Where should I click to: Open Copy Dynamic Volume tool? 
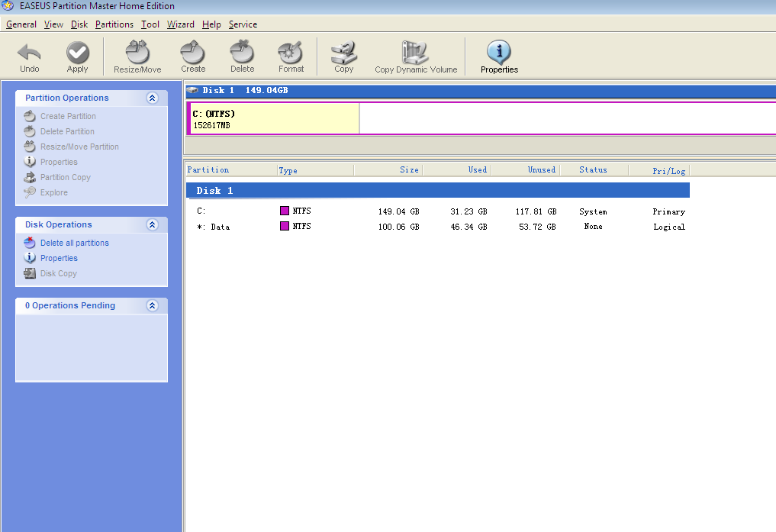416,53
